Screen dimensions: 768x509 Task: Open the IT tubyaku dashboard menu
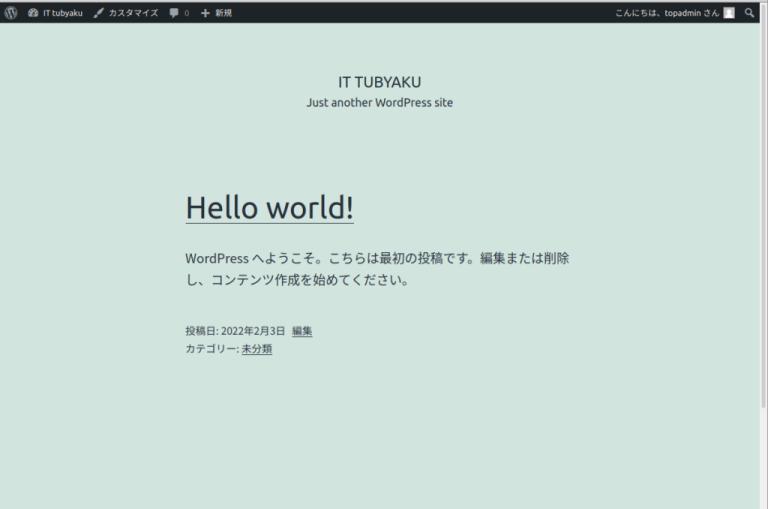[55, 13]
